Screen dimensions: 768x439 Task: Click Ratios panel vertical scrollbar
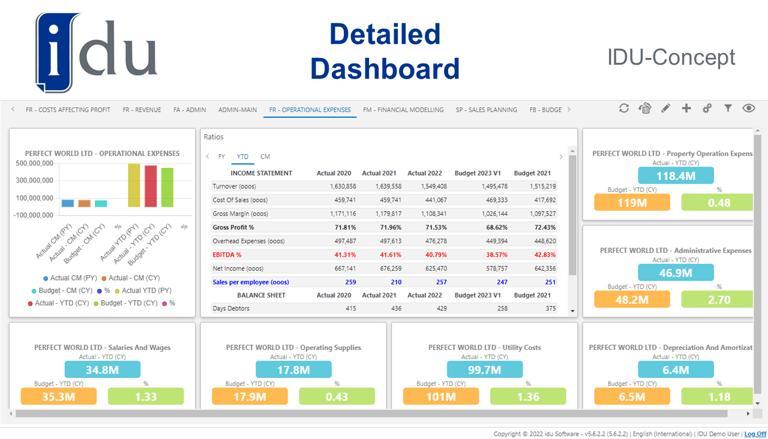click(572, 216)
